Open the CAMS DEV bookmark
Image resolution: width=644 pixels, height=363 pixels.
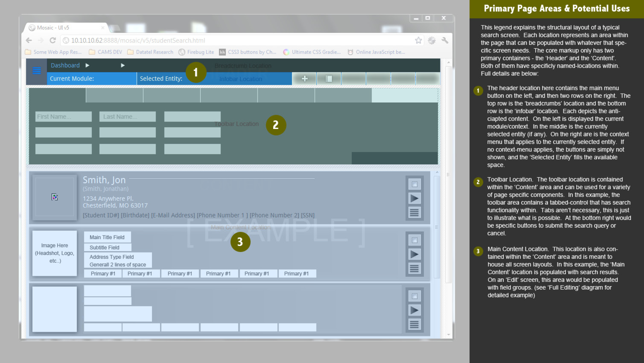point(110,52)
